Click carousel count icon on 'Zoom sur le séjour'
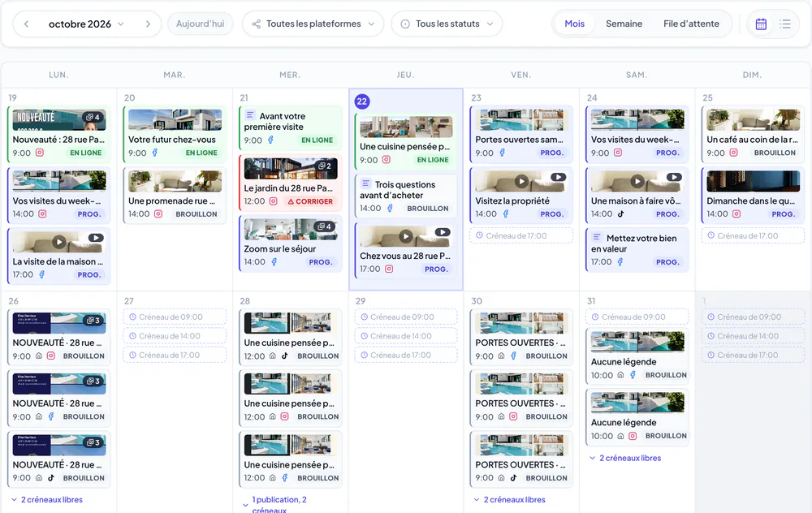Image resolution: width=812 pixels, height=513 pixels. pyautogui.click(x=325, y=226)
